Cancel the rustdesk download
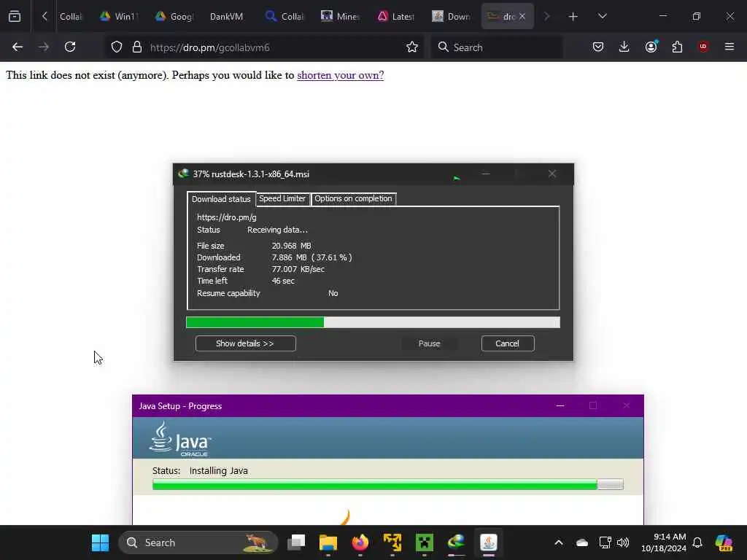The width and height of the screenshot is (747, 560). pyautogui.click(x=508, y=343)
